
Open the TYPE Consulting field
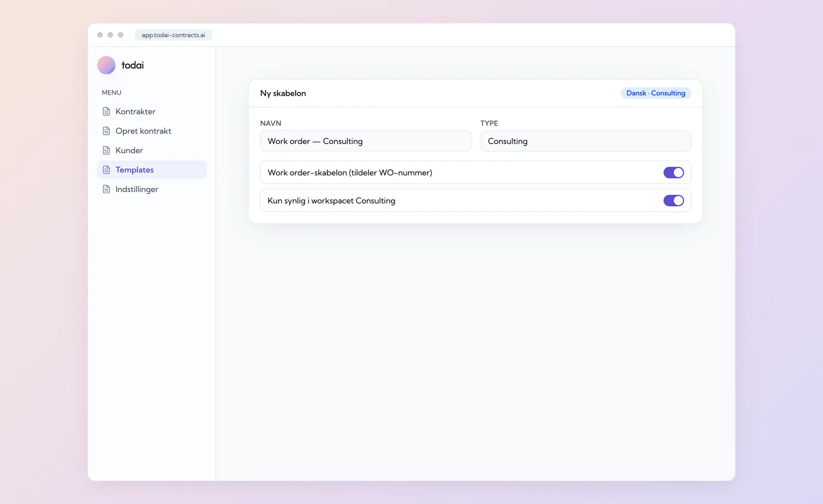(585, 141)
